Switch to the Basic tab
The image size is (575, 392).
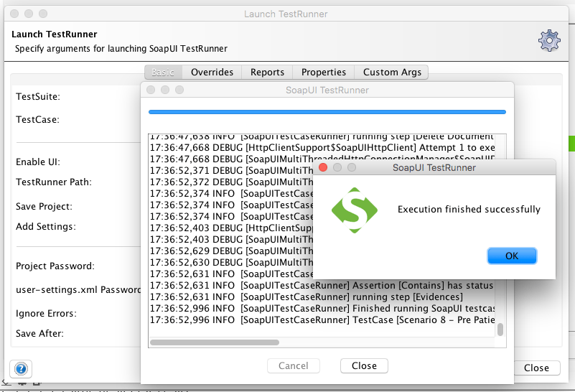pyautogui.click(x=163, y=73)
